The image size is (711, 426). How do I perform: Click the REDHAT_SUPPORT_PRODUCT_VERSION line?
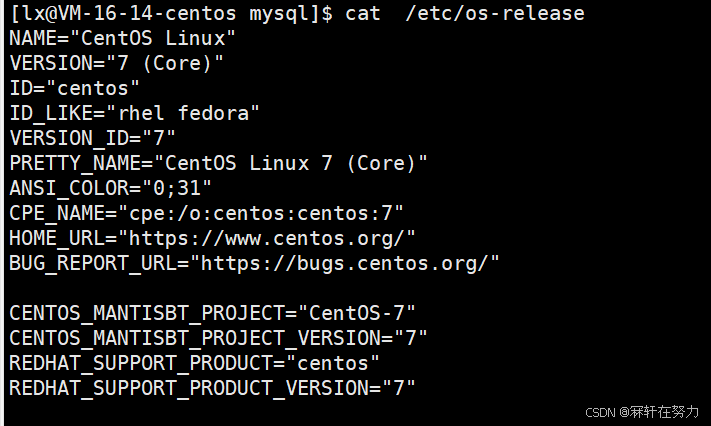[x=212, y=387]
